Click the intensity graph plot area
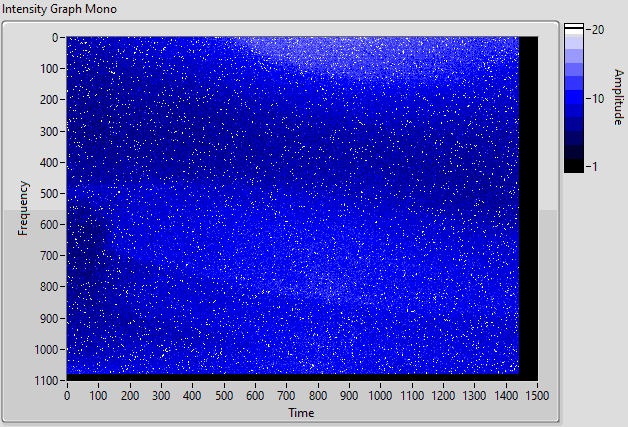 [x=302, y=209]
